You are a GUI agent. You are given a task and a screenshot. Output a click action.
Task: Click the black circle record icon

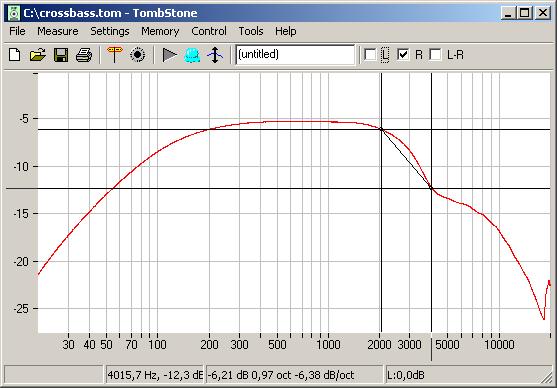pos(137,55)
